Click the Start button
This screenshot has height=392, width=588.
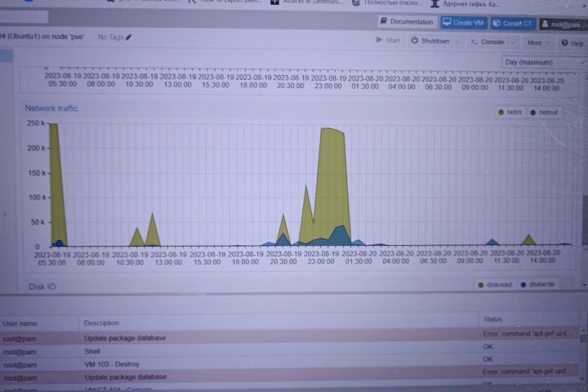[388, 40]
